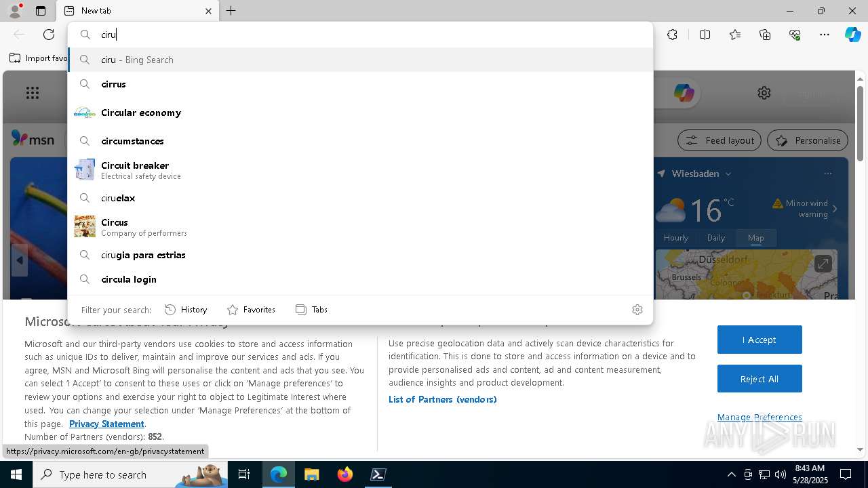Switch to Daily weather tab
Viewport: 868px width, 488px height.
coord(716,238)
